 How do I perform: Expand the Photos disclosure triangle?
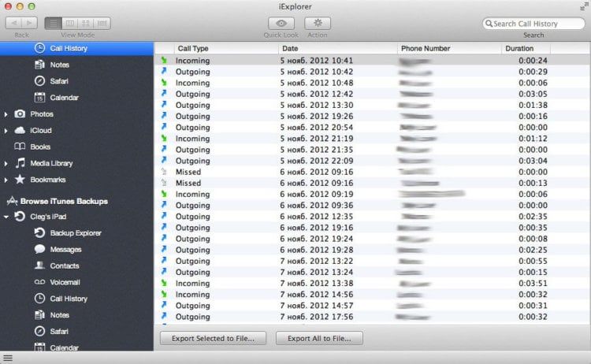[6, 114]
